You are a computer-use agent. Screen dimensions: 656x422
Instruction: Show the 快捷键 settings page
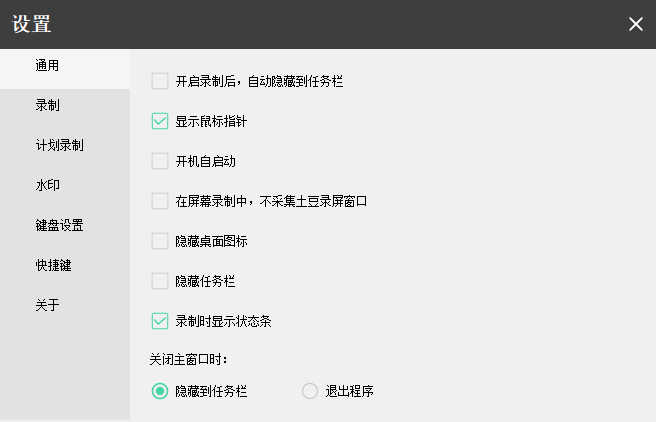[x=53, y=265]
